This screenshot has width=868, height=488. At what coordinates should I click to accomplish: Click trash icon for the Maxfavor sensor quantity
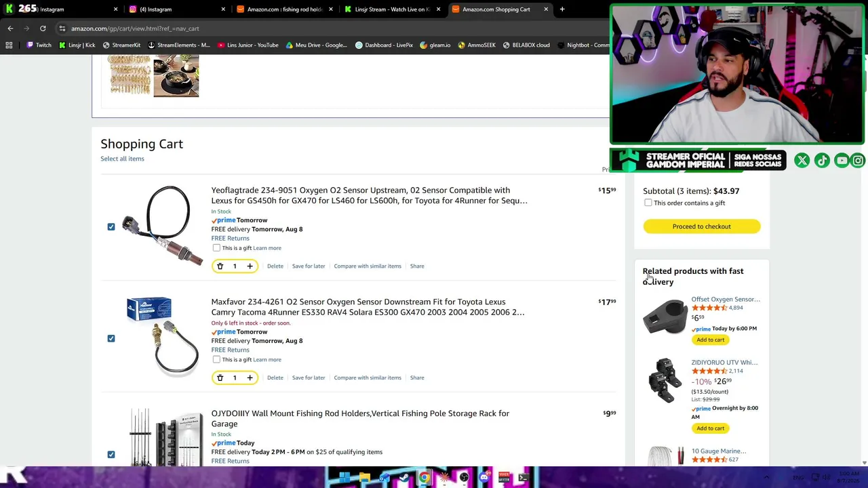coord(220,378)
